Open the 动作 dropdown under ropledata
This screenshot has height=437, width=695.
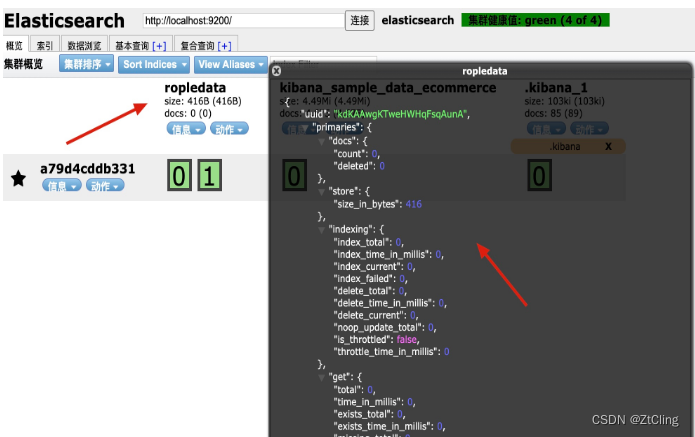229,129
